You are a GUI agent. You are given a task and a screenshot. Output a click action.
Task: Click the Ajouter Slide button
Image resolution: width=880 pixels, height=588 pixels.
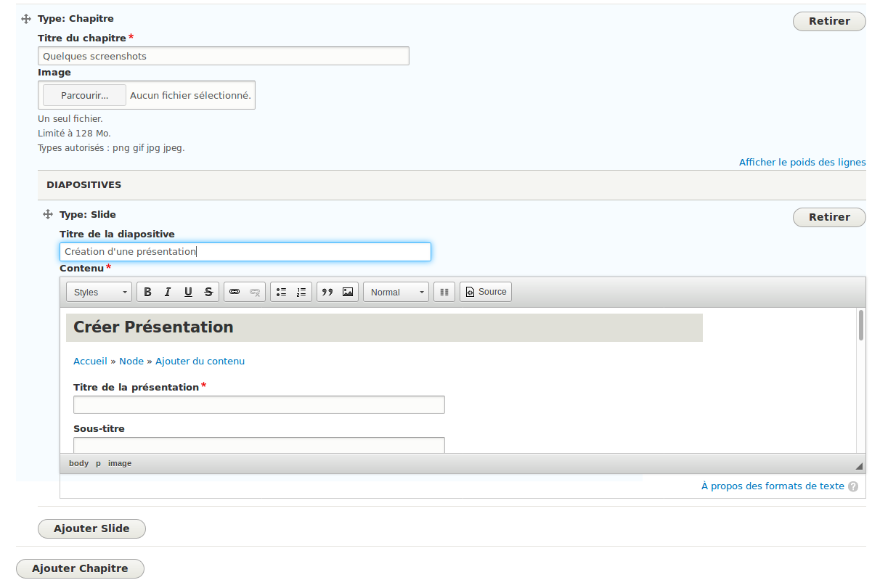tap(91, 528)
